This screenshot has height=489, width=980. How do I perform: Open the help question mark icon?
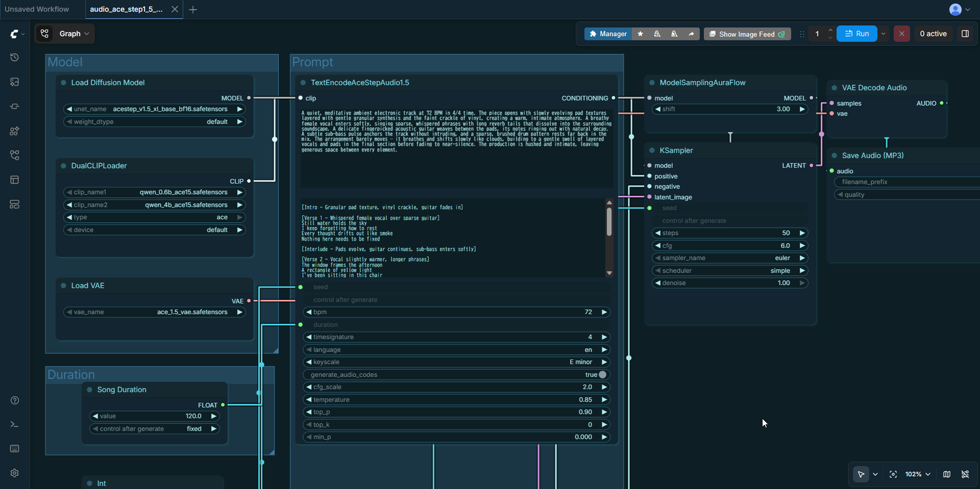coord(15,400)
